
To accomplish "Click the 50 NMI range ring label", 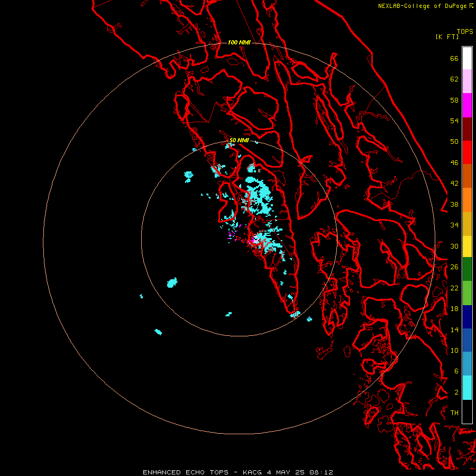I will 239,140.
